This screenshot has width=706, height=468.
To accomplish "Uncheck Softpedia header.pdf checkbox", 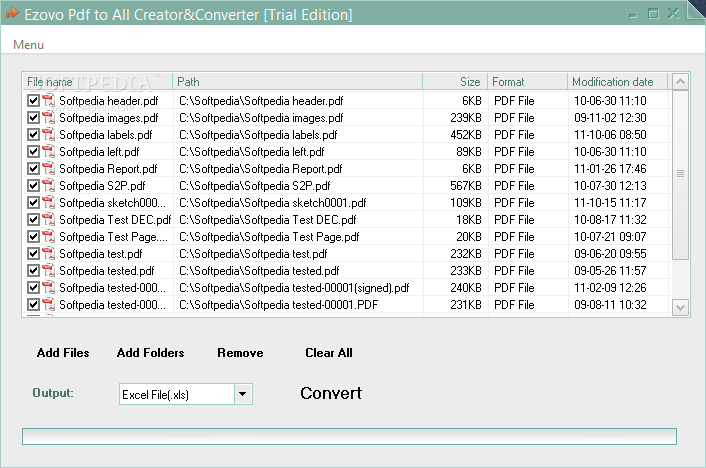I will pos(33,100).
